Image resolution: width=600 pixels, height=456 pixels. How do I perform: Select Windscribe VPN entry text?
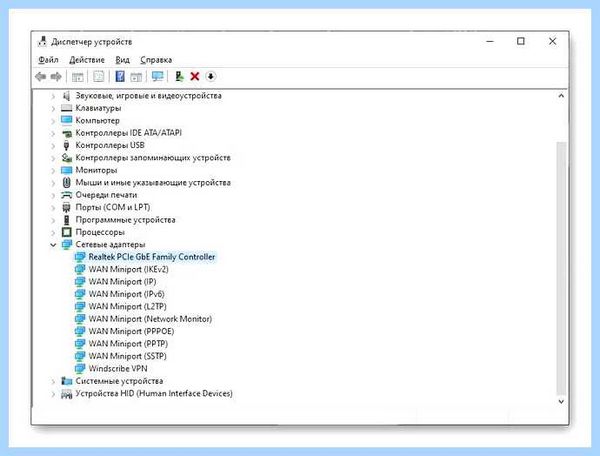pos(118,368)
